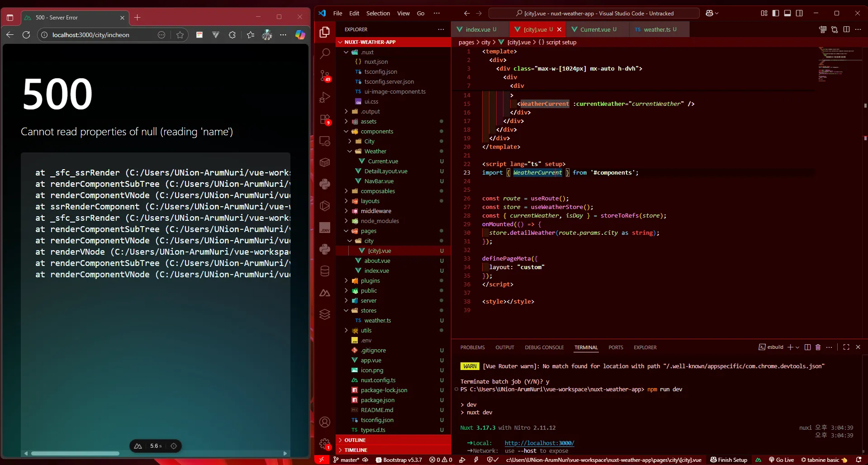Image resolution: width=868 pixels, height=465 pixels.
Task: Reload the browser page
Action: (26, 35)
